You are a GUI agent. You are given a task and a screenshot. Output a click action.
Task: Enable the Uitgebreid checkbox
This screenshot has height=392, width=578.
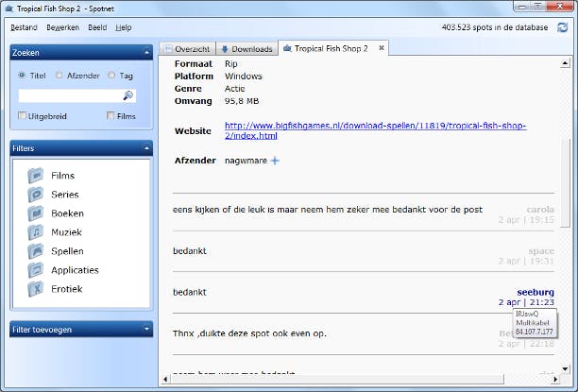(22, 116)
